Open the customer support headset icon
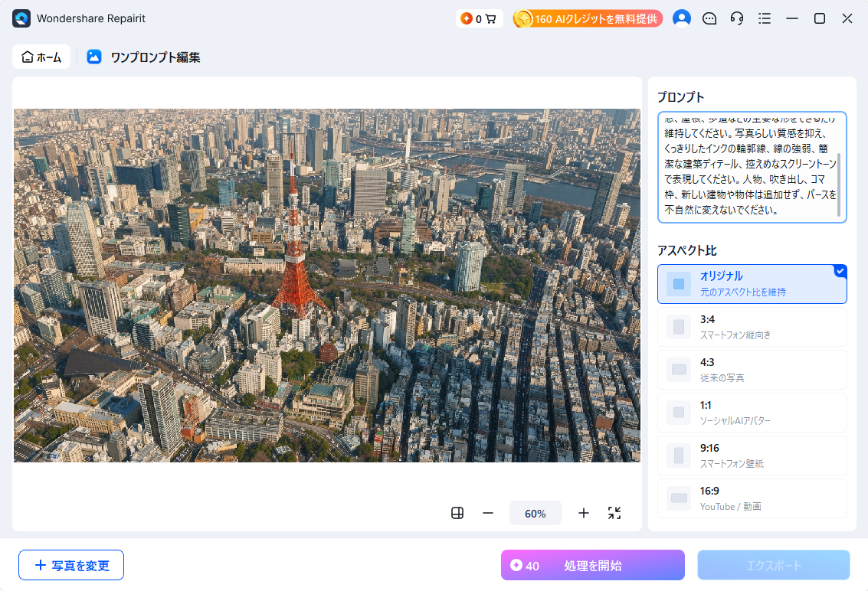Image resolution: width=868 pixels, height=591 pixels. coord(737,19)
